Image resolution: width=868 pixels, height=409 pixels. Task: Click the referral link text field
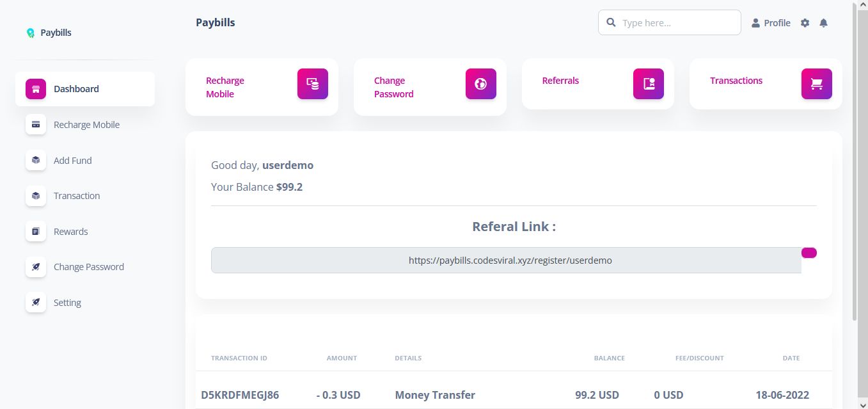point(505,261)
